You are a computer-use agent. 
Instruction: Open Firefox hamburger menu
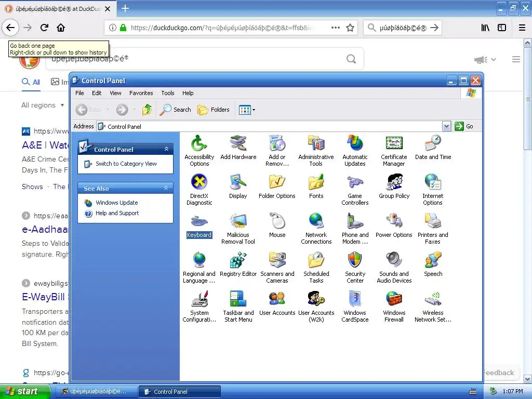point(522,28)
